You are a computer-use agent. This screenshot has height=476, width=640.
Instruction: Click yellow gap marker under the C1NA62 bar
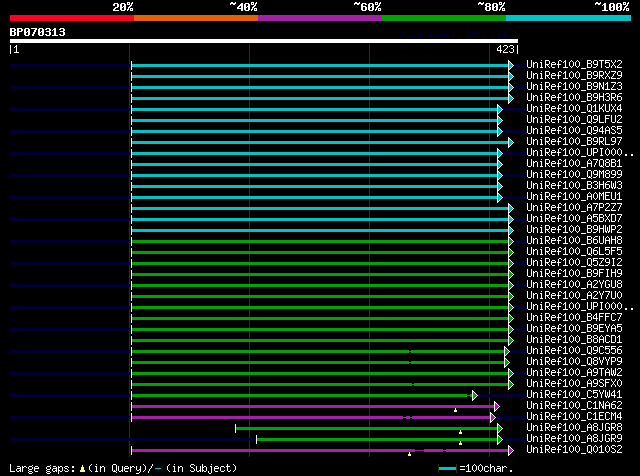click(x=456, y=410)
